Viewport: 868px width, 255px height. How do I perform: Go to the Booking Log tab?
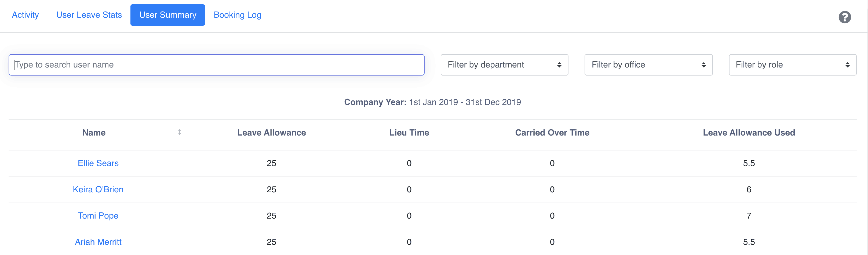237,15
